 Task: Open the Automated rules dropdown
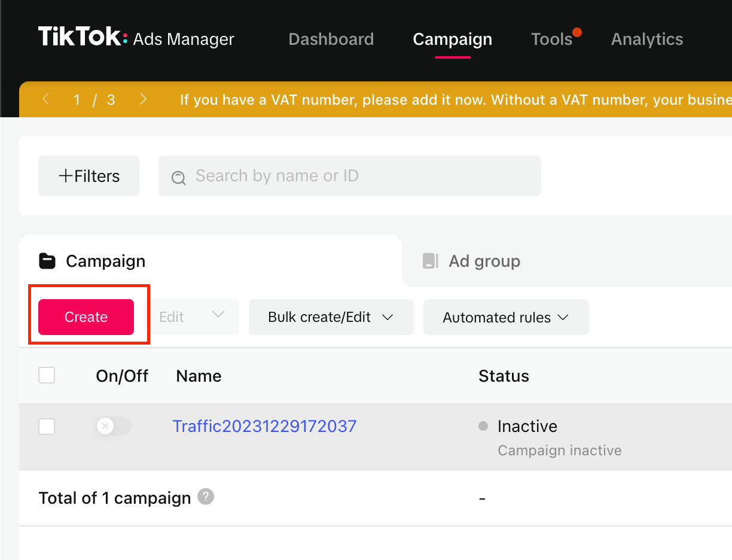[x=506, y=317]
